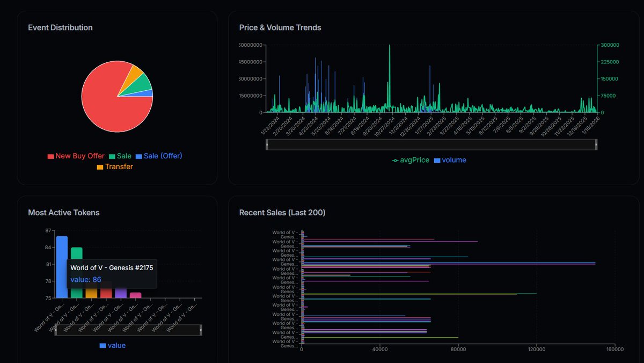The image size is (644, 363).
Task: Click the tooltip's 'value: 86' text
Action: point(86,279)
